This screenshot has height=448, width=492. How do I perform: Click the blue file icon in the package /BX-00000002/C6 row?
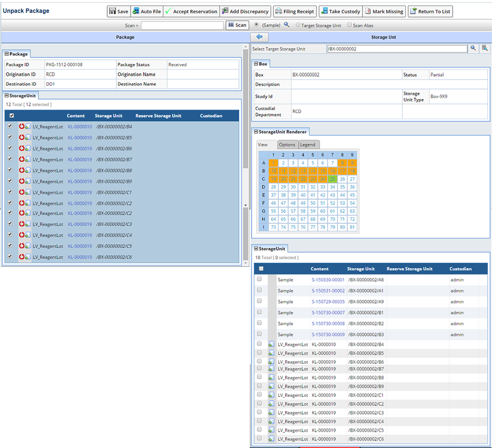28,257
